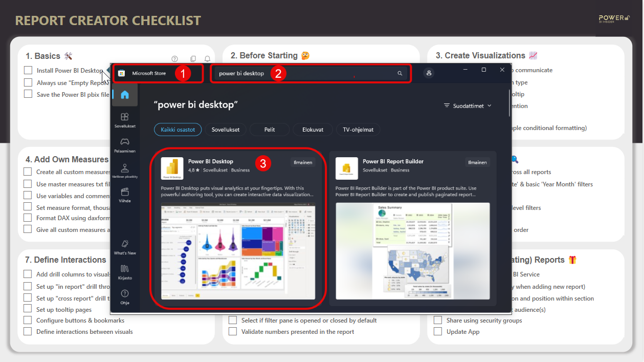
Task: Click the 4,8 star rating text
Action: pos(194,170)
